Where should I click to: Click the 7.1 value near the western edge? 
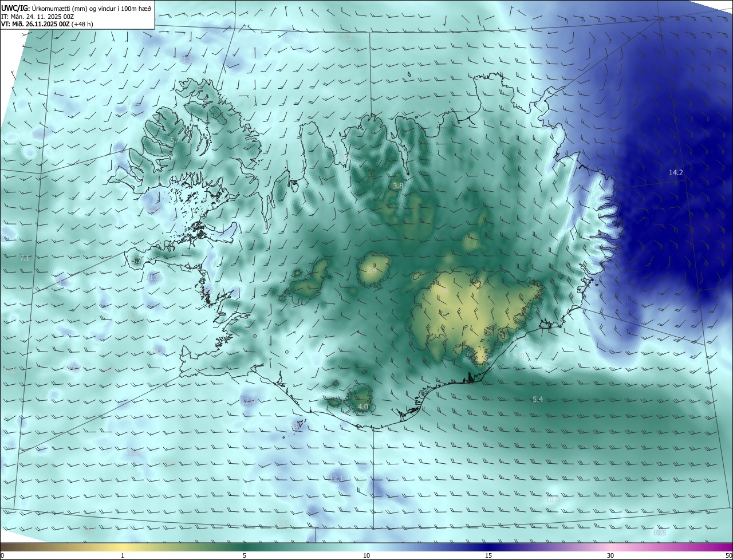pyautogui.click(x=25, y=258)
